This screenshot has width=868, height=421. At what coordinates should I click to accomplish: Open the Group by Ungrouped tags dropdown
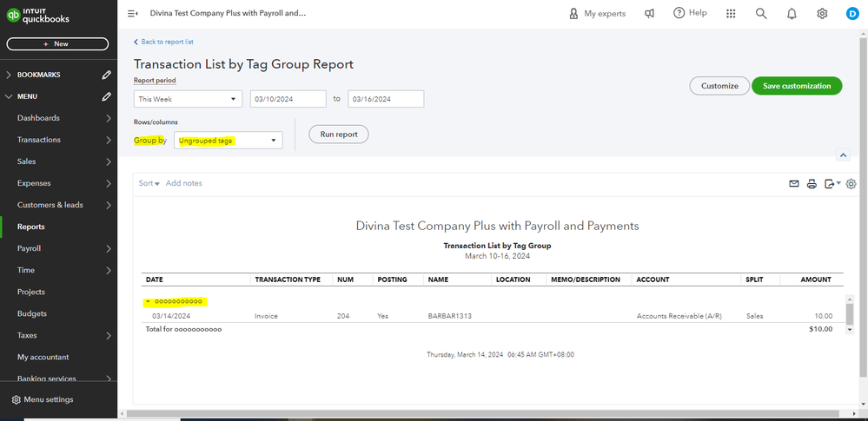pyautogui.click(x=228, y=141)
